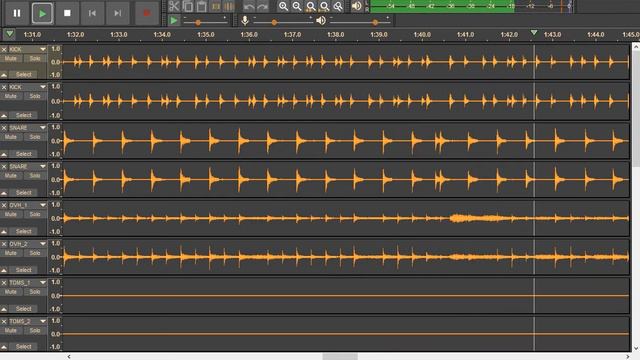The image size is (640, 360).
Task: Open the upper KICK track dropdown menu
Action: [42, 49]
